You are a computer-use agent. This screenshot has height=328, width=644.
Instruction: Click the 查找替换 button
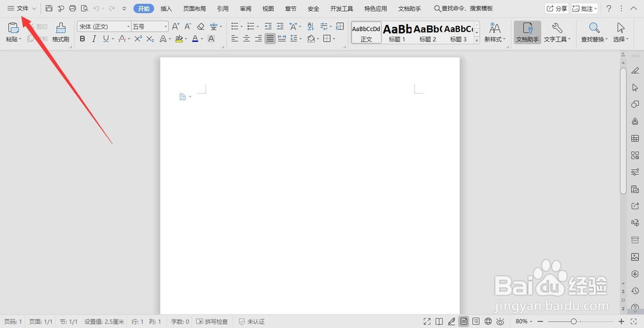click(594, 32)
